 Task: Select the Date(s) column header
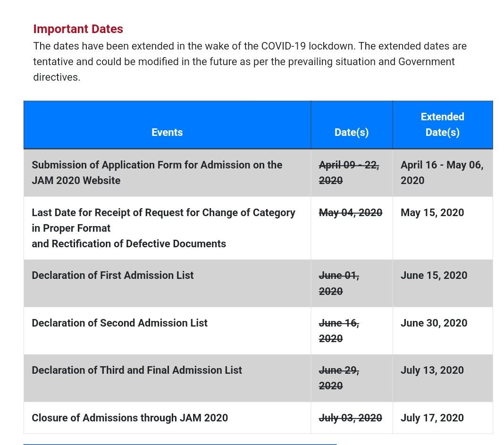(x=352, y=132)
